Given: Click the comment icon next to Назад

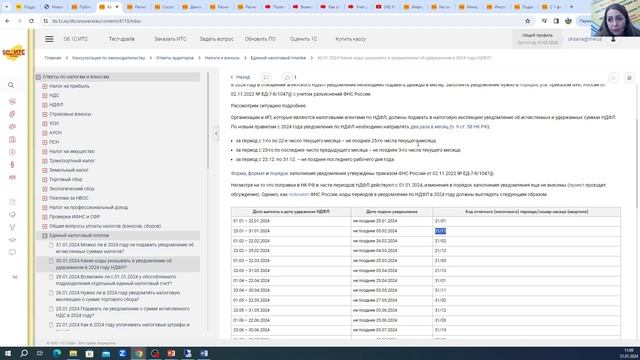Looking at the screenshot, I should 266,77.
